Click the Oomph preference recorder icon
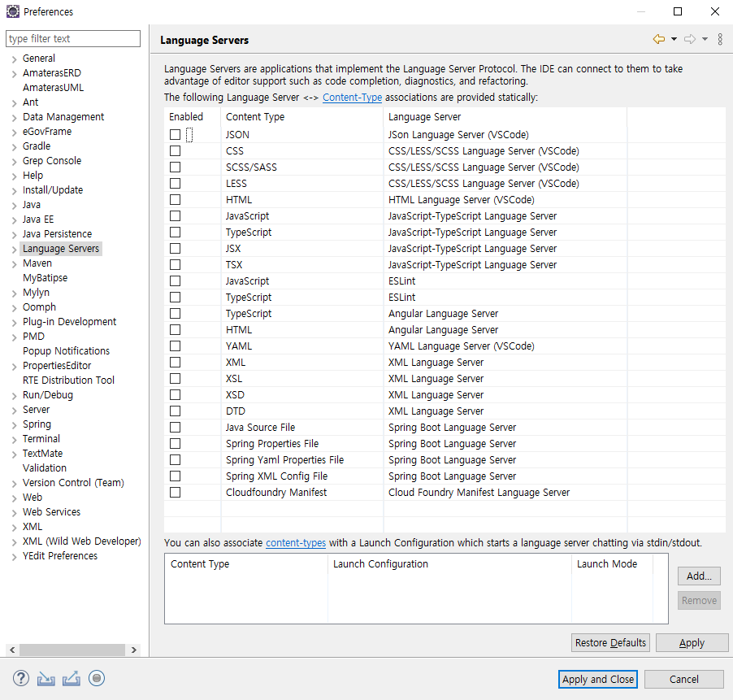The height and width of the screenshot is (700, 733). (x=97, y=678)
